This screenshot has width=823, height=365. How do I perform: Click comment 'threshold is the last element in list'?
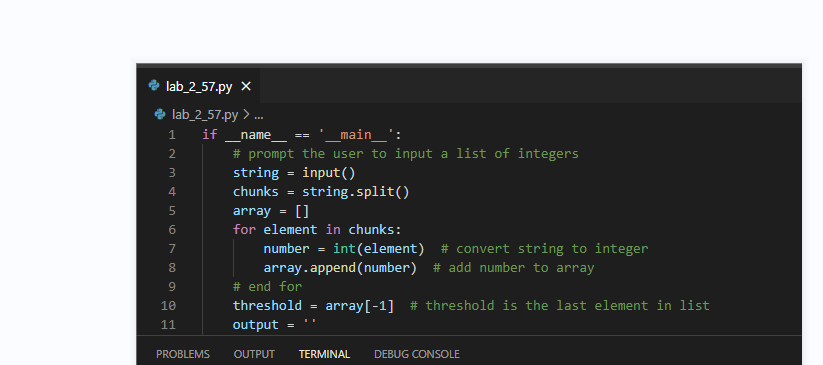coord(560,305)
